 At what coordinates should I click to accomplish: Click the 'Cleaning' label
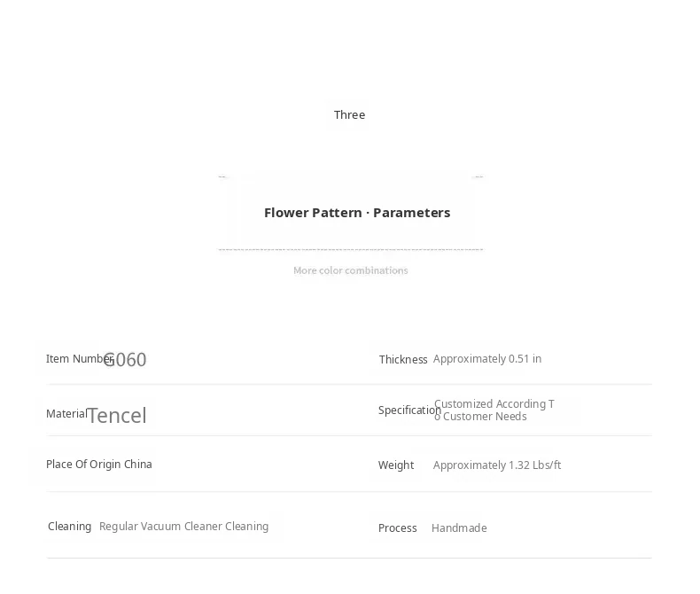click(70, 527)
